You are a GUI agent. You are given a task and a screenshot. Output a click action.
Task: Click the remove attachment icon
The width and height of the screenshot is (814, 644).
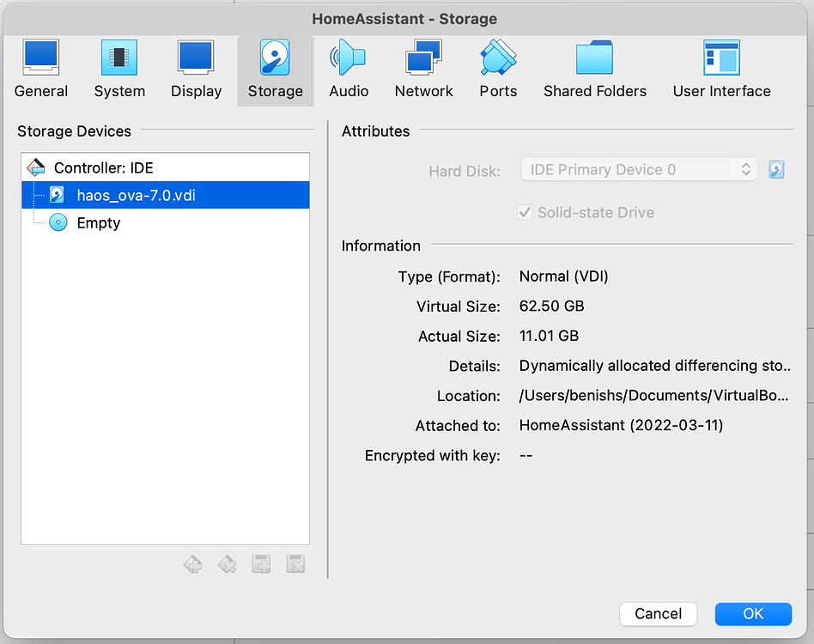coord(295,564)
